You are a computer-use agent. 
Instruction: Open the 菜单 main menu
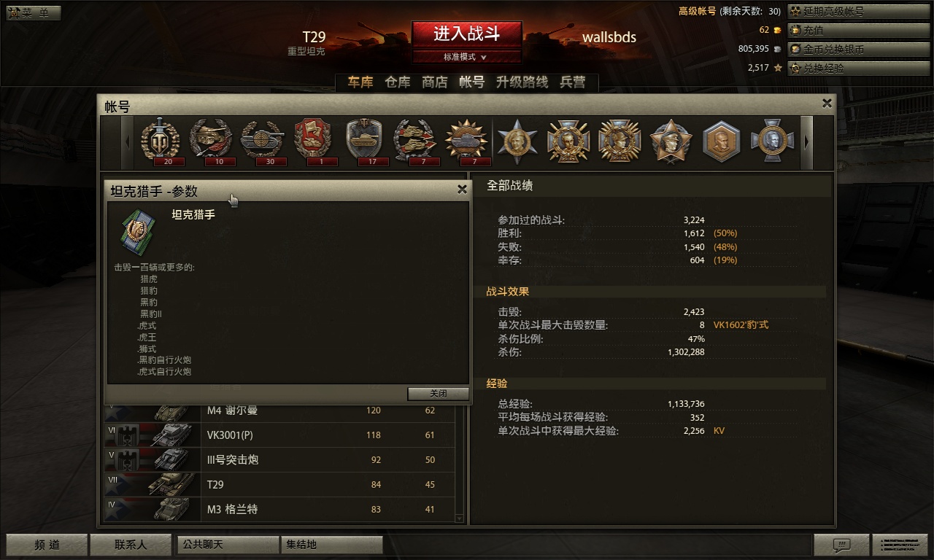coord(34,13)
